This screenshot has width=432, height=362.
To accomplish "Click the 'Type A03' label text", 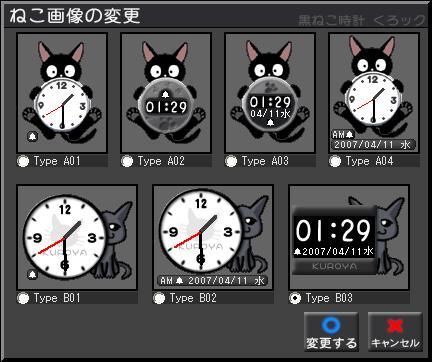I will [265, 161].
